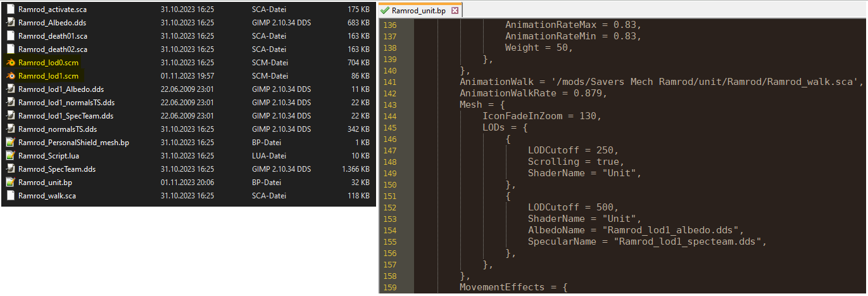Click the Ramrod_SpecTeam.dds file icon
Viewport: 868px width, 296px height.
click(10, 169)
